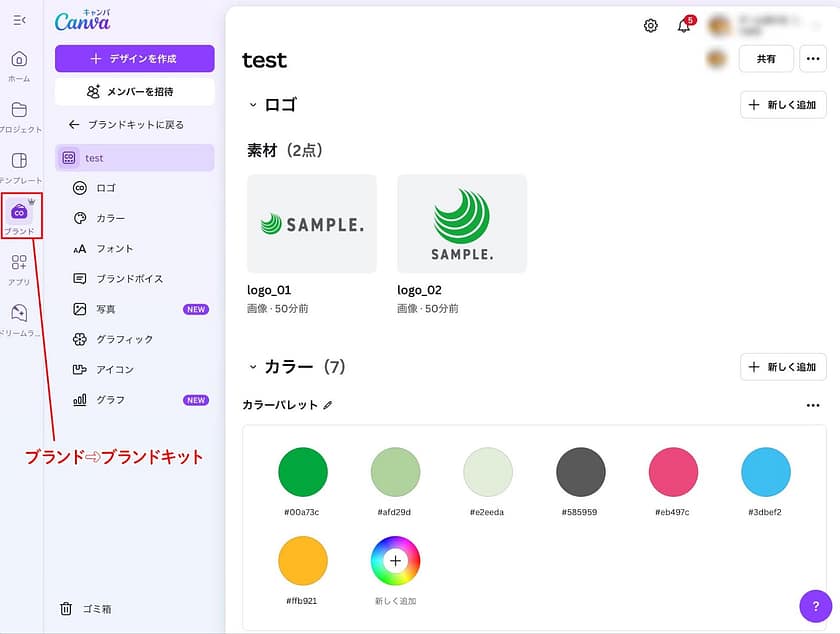Click the purple help question mark button

coord(816,606)
